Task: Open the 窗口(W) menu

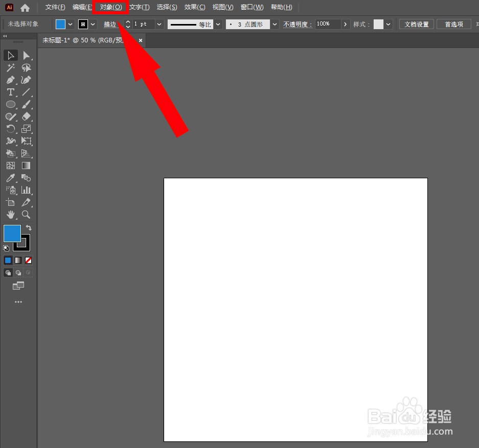Action: 252,7
